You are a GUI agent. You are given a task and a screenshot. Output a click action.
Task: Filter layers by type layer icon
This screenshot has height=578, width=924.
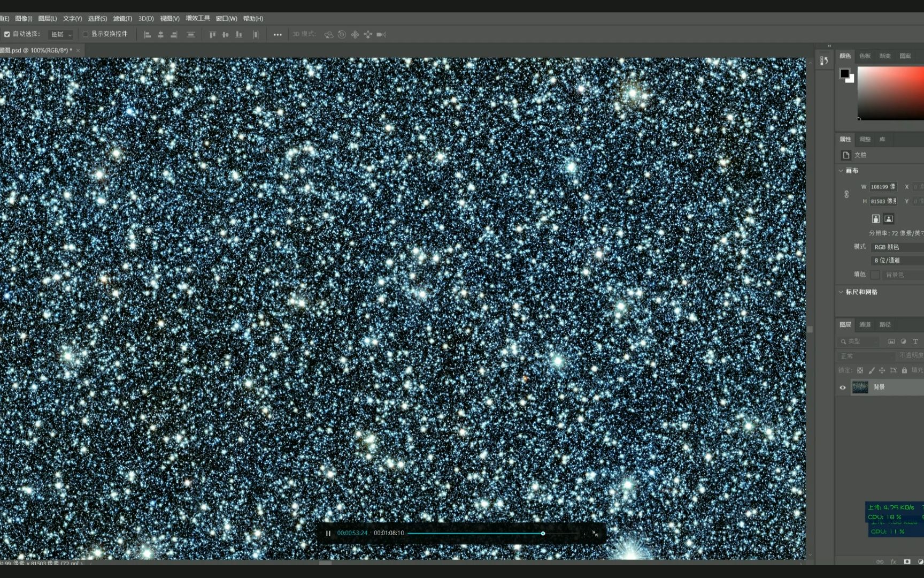point(915,341)
